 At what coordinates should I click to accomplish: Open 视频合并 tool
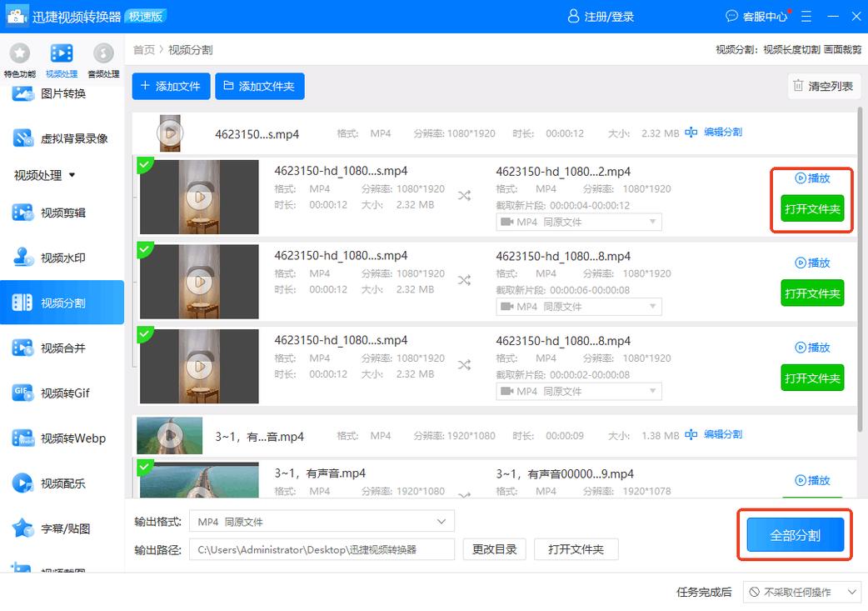coord(62,348)
